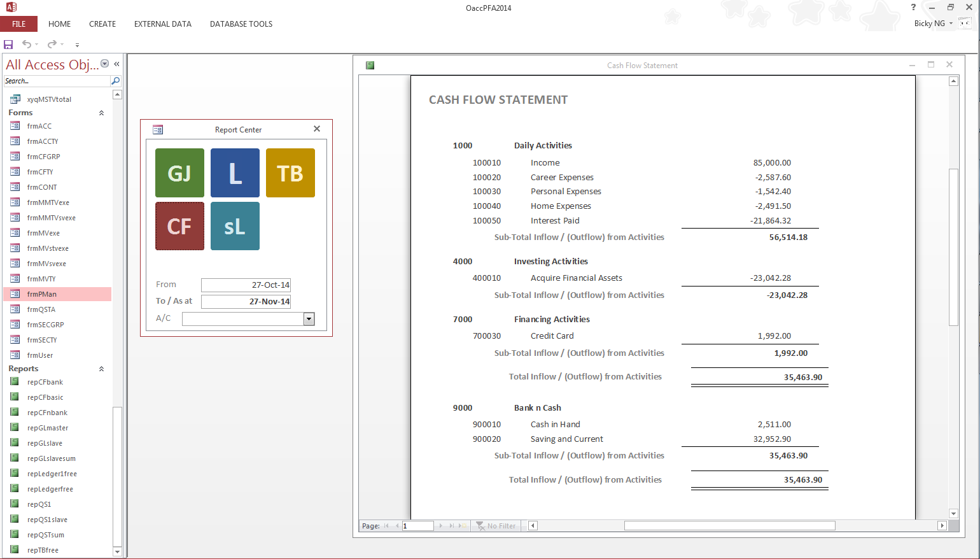Collapse the Reports group
Image resolution: width=980 pixels, height=559 pixels.
click(101, 369)
